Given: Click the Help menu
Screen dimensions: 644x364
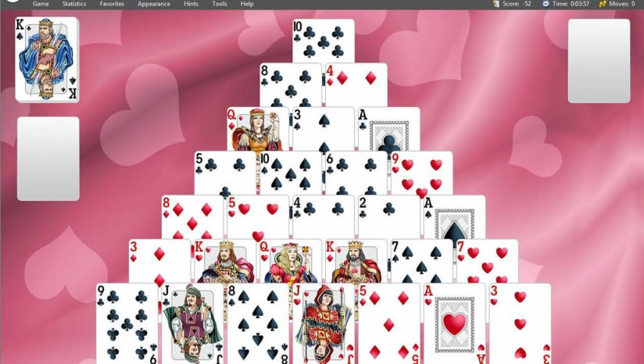Looking at the screenshot, I should coord(247,4).
